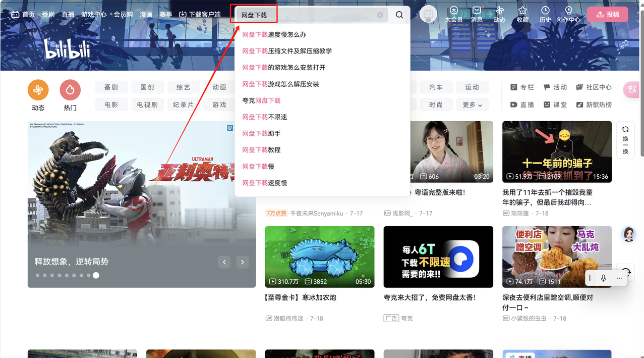644x358 pixels.
Task: Expand the 更多 categories dropdown
Action: click(x=472, y=105)
